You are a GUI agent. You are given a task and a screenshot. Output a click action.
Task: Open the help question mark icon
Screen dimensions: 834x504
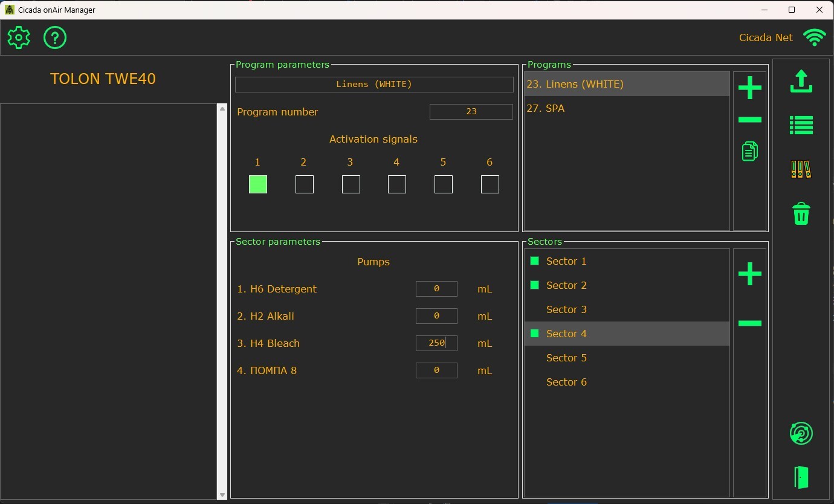55,37
